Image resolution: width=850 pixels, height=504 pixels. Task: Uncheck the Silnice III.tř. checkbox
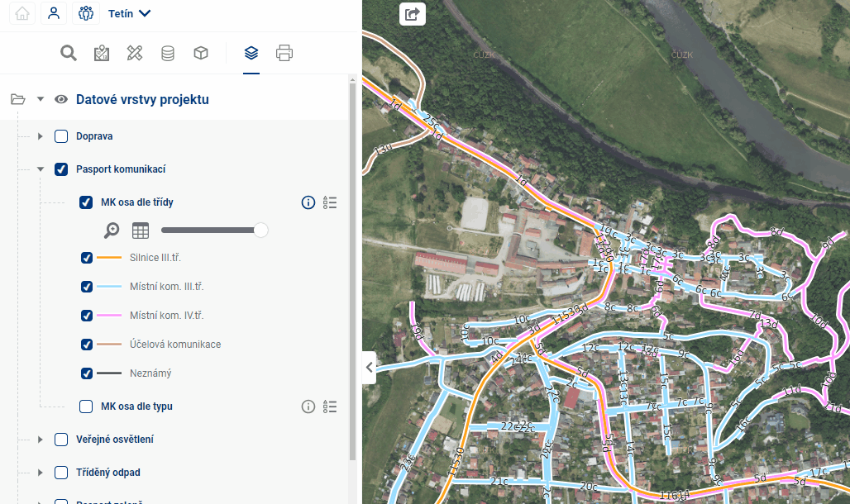[87, 258]
